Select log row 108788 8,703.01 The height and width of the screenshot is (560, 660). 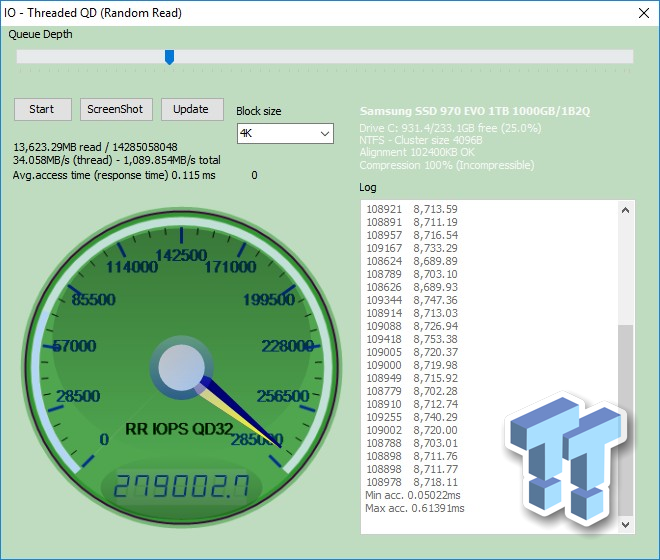412,443
